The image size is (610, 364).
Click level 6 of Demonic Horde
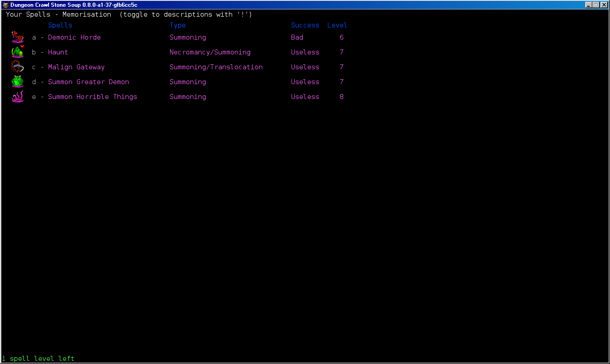341,37
